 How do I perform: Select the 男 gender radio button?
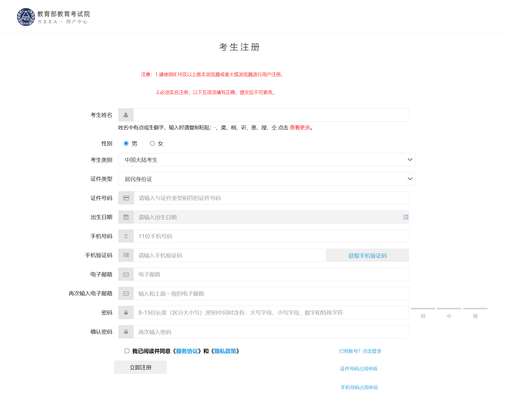(x=126, y=143)
